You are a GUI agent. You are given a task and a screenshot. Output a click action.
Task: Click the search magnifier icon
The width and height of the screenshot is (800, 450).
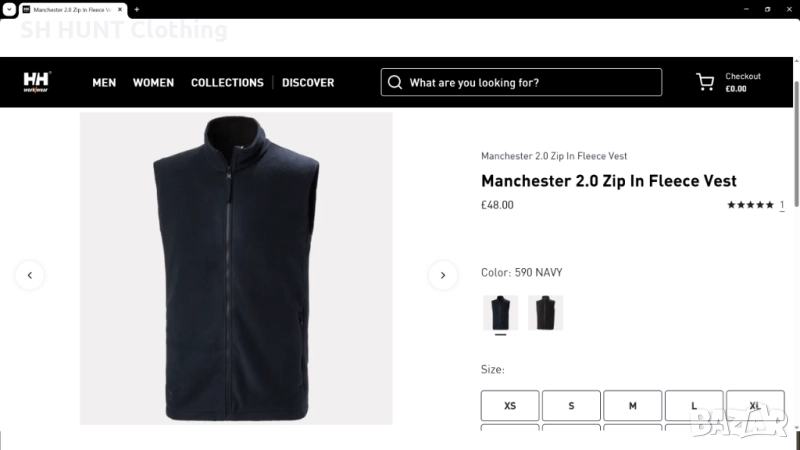[x=395, y=82]
